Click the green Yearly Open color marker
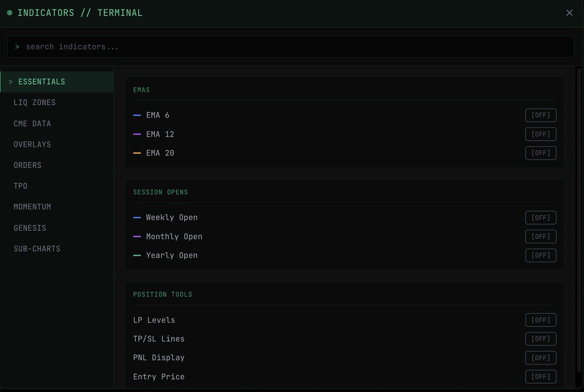The width and height of the screenshot is (584, 392). point(137,255)
